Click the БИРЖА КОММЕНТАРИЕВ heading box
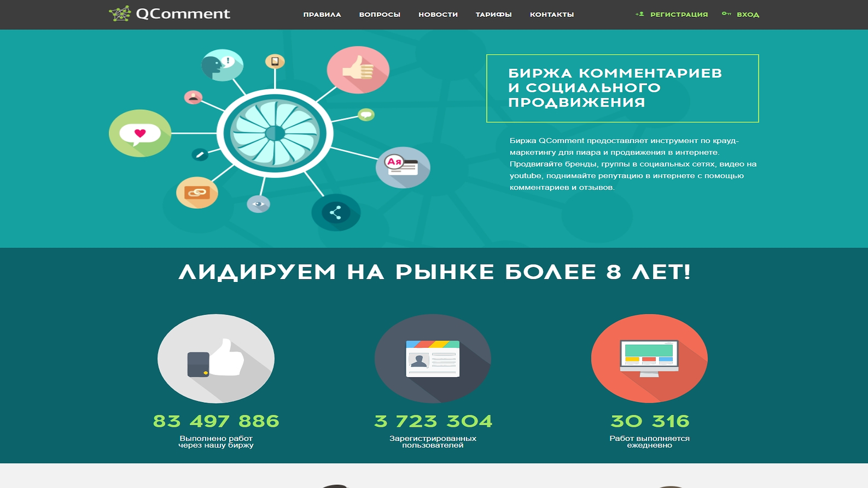Image resolution: width=868 pixels, height=488 pixels. tap(622, 88)
